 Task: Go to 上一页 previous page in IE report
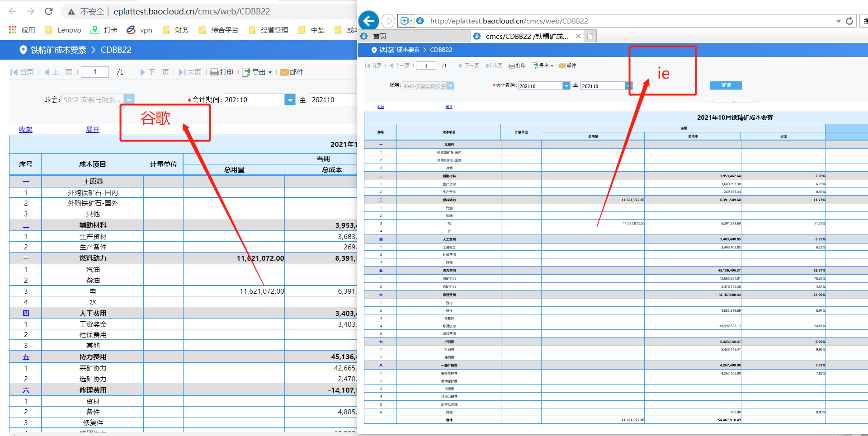click(x=399, y=66)
